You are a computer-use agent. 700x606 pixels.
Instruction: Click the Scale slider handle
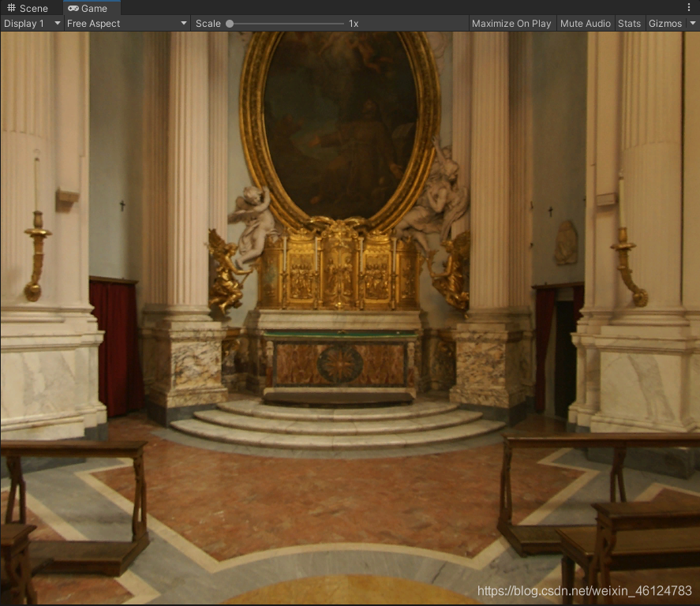pyautogui.click(x=230, y=24)
